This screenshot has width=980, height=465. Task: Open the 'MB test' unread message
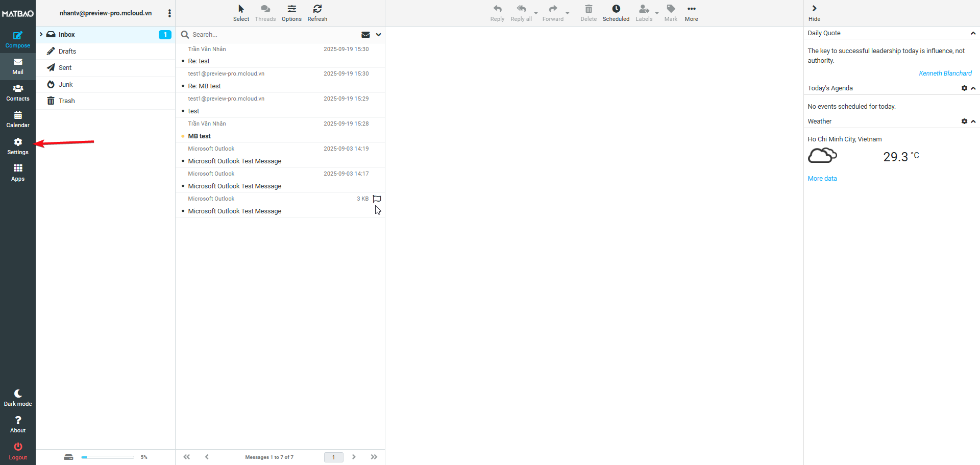point(200,136)
